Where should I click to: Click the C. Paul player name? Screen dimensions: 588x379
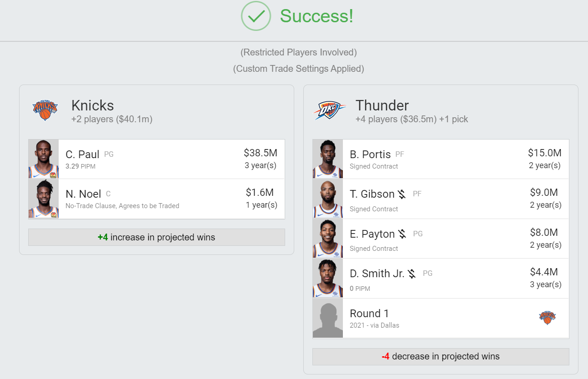tap(82, 155)
